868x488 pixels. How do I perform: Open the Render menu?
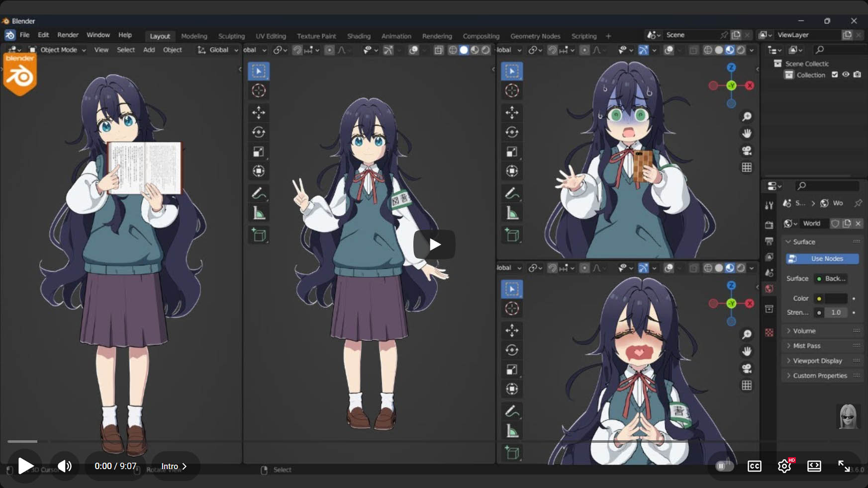[x=68, y=35]
